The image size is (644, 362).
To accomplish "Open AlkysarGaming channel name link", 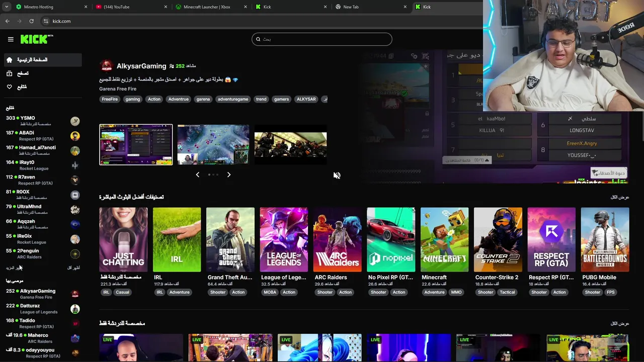I will (x=141, y=66).
